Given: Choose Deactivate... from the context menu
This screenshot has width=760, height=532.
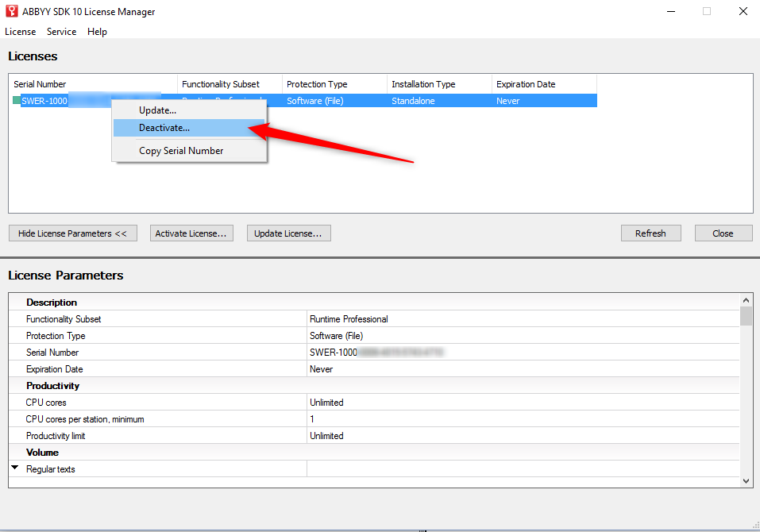Looking at the screenshot, I should pyautogui.click(x=189, y=128).
